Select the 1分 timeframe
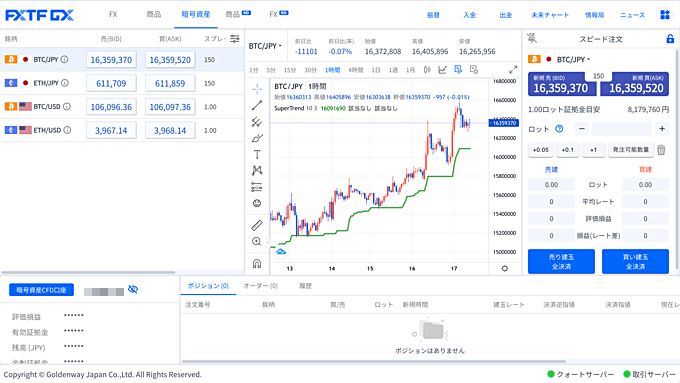This screenshot has height=383, width=680. pyautogui.click(x=254, y=70)
